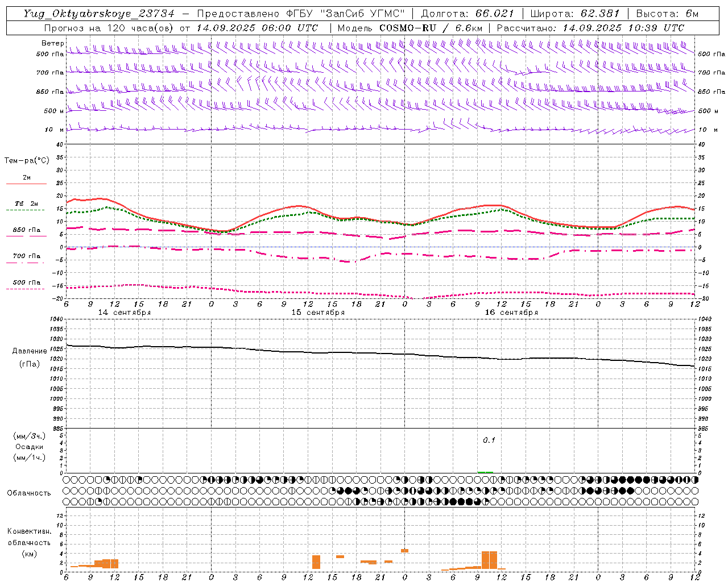Click the '16 сентября' date label
The width and height of the screenshot is (728, 582).
coord(511,313)
